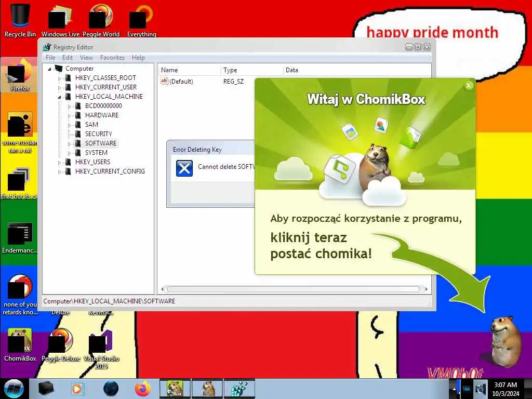532x399 pixels.
Task: Open the 'some russian ran a rat' icon
Action: (x=20, y=132)
